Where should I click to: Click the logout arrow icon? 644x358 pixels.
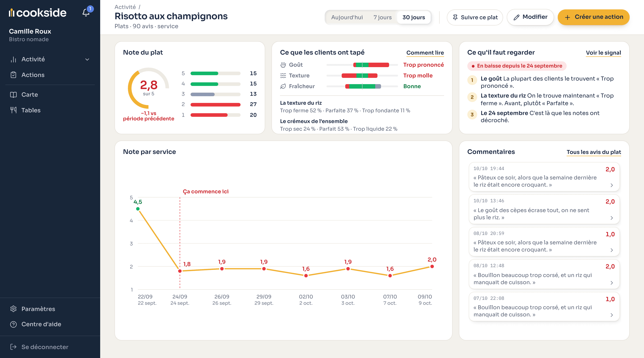click(x=13, y=347)
